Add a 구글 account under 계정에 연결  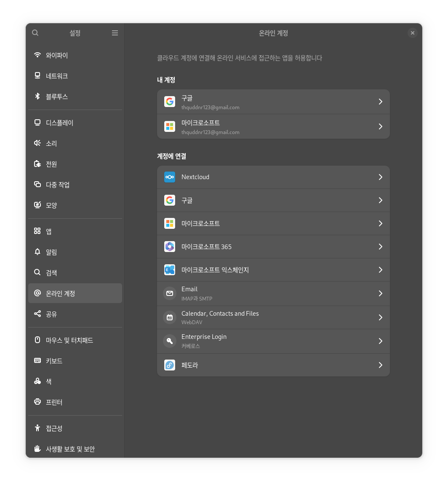click(x=273, y=200)
